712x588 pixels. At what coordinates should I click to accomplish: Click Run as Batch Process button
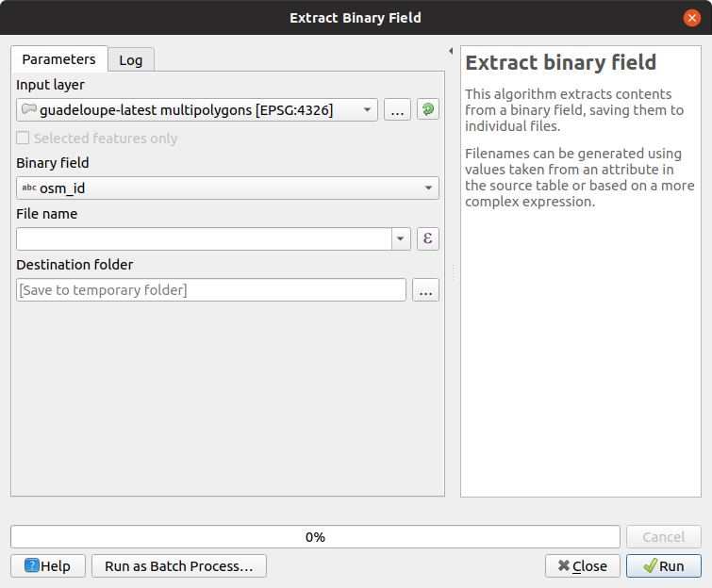point(179,565)
